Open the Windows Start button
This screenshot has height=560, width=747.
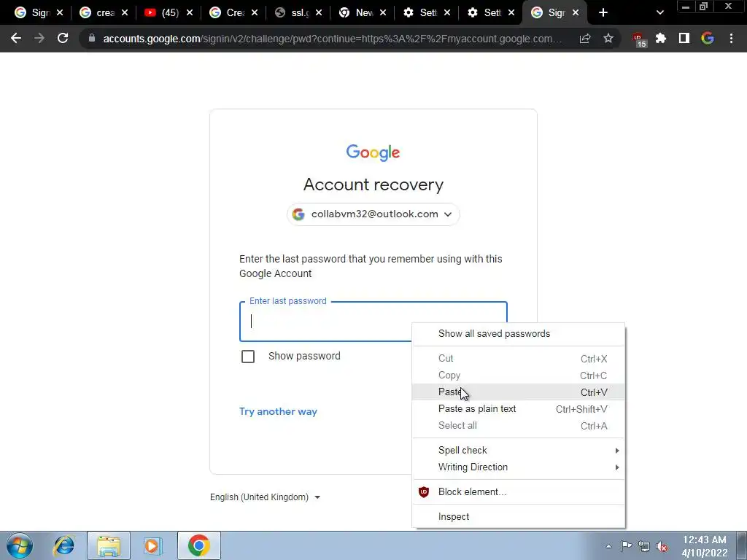click(20, 545)
